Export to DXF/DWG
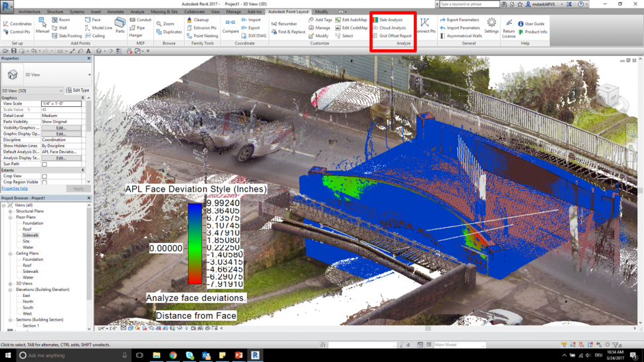This screenshot has width=644, height=362. coord(254,36)
